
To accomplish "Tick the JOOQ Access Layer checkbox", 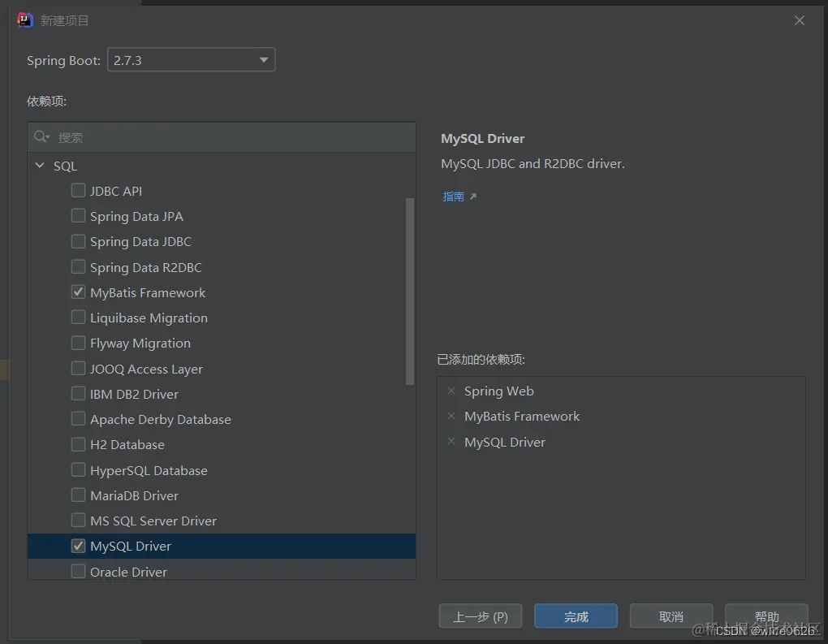I will 78,368.
